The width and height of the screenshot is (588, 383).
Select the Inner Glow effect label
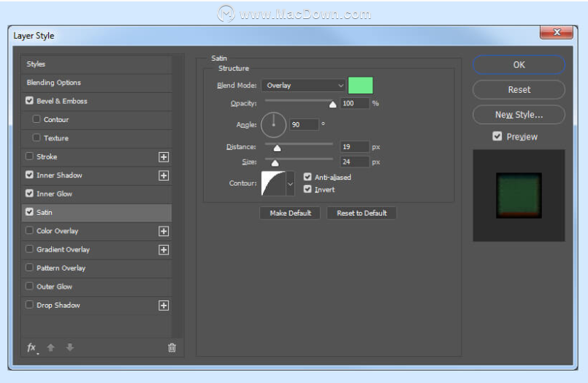coord(54,194)
